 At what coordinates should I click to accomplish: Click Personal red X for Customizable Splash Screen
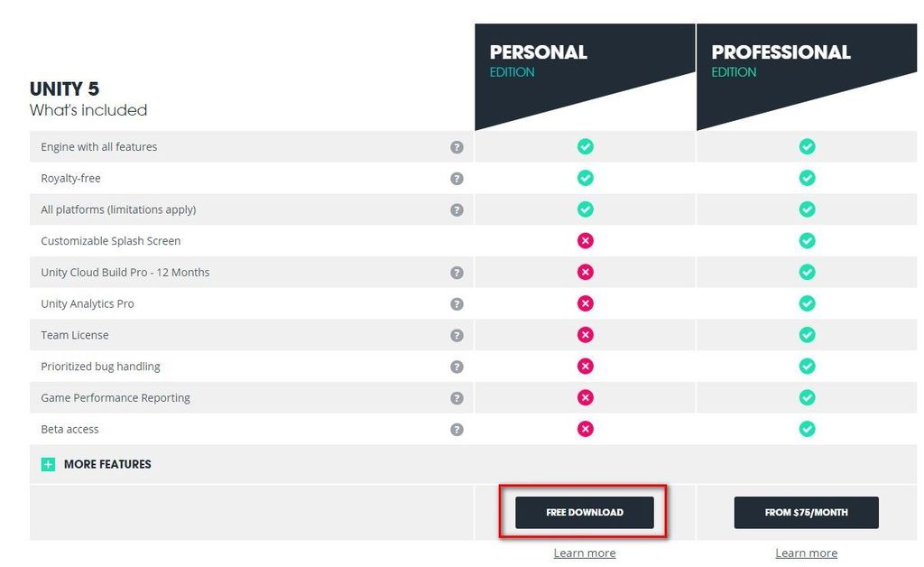pos(586,241)
